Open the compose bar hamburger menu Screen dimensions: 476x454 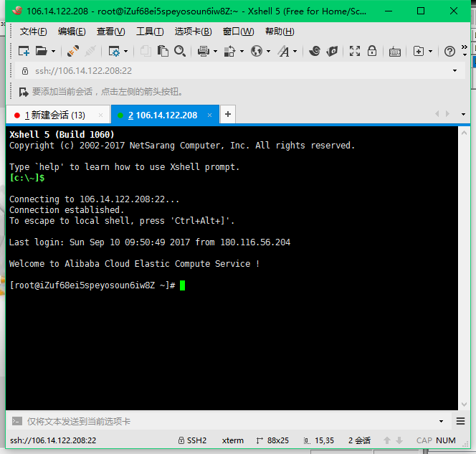[x=460, y=421]
